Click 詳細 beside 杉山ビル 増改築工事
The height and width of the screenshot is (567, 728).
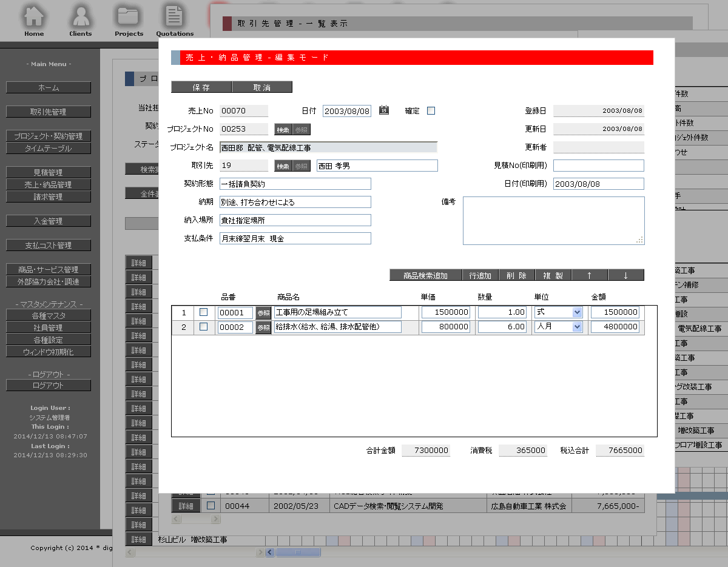click(x=139, y=540)
